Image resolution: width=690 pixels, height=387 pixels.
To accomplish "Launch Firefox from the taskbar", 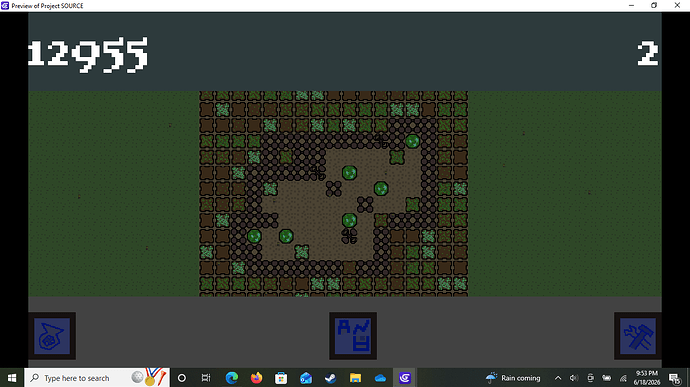I will 256,378.
